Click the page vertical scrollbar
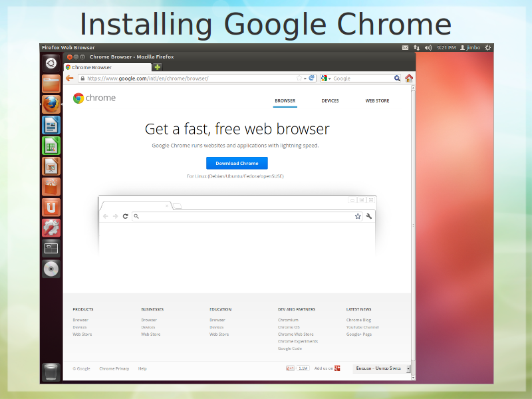This screenshot has height=399, width=532. pyautogui.click(x=413, y=225)
